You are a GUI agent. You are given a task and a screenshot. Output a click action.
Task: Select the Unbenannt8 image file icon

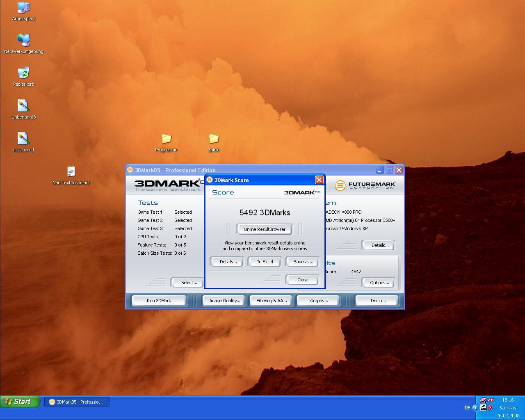coord(24,110)
